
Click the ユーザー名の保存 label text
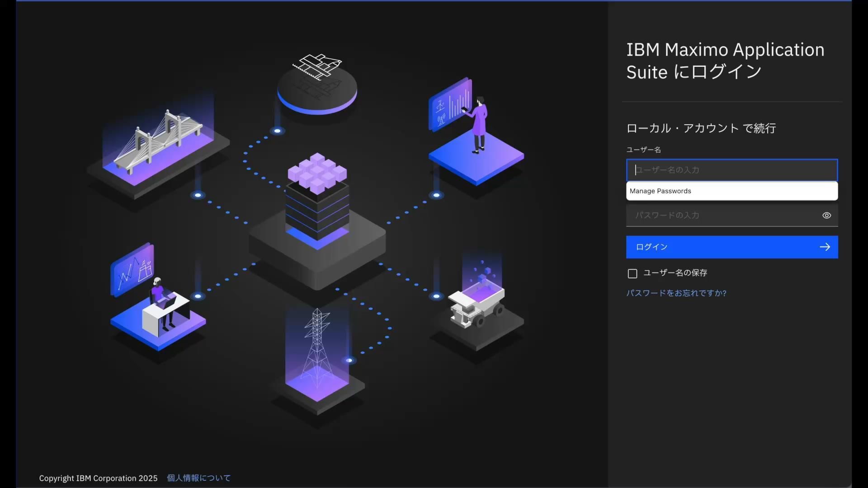click(x=675, y=273)
